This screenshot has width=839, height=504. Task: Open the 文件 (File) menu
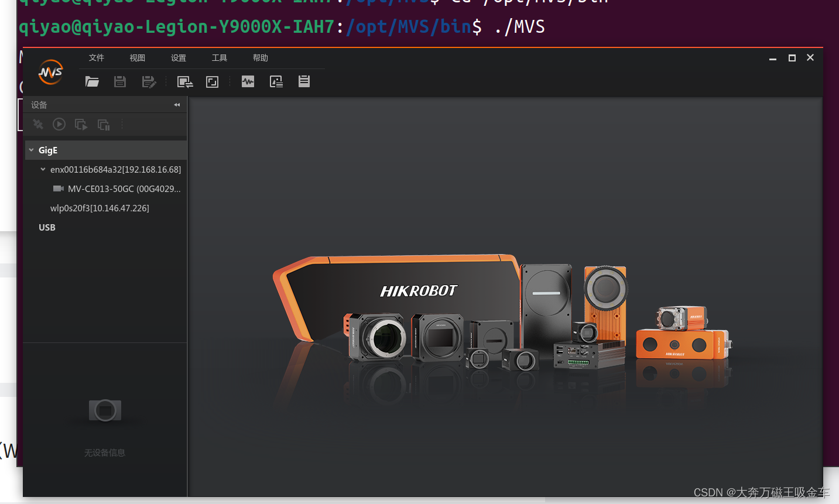point(97,58)
